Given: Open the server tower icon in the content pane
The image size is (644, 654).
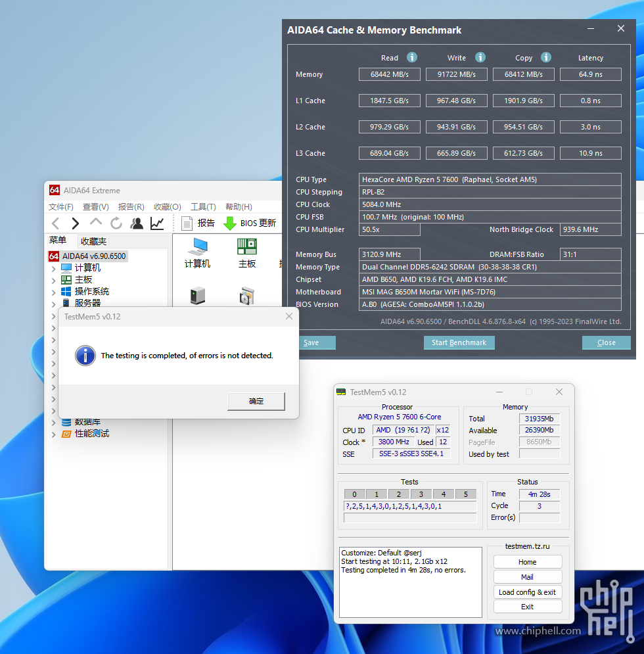Looking at the screenshot, I should (x=197, y=295).
